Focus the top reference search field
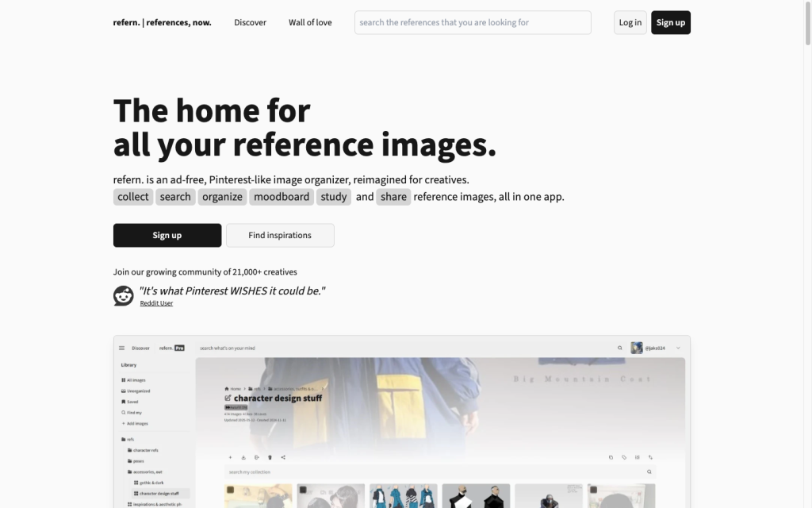 point(473,22)
